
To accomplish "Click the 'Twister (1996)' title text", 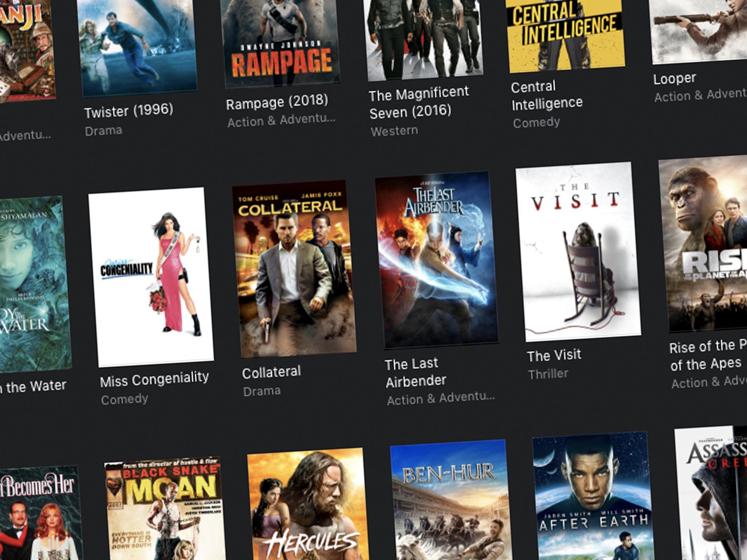I will pos(129,110).
